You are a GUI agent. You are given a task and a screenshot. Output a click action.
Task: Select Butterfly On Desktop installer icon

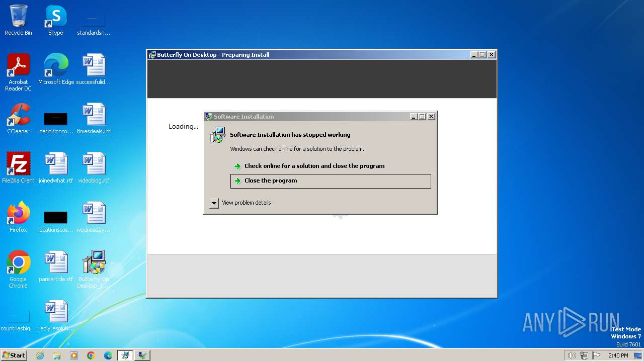coord(94,269)
